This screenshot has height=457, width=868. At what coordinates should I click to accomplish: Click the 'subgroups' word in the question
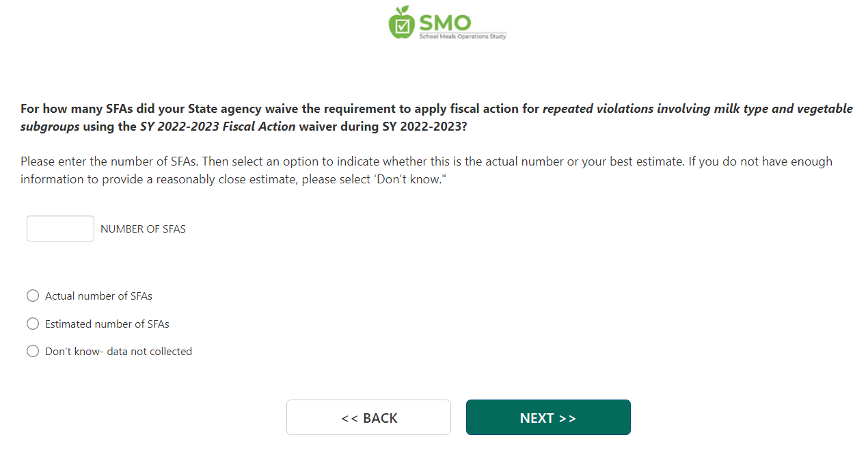point(49,127)
